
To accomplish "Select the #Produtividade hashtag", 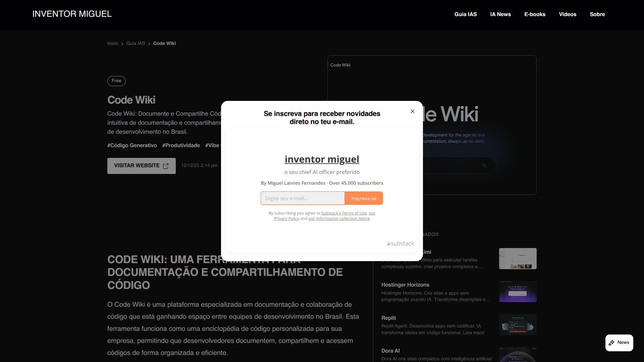I will tap(181, 145).
